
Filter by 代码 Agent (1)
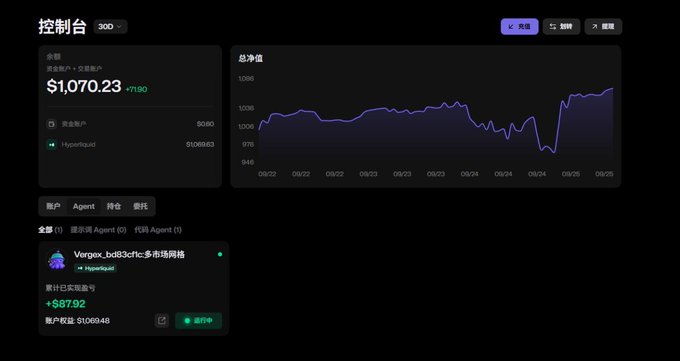click(158, 230)
